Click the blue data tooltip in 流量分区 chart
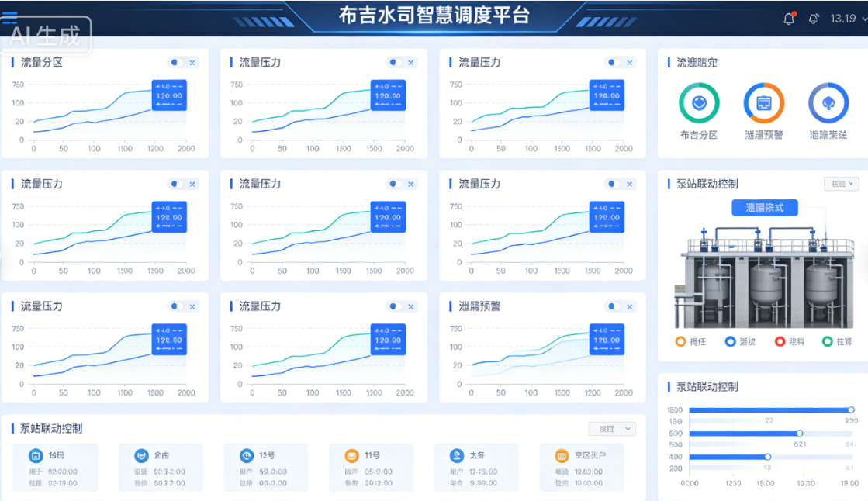Viewport: 868px width, 501px height. pyautogui.click(x=169, y=96)
